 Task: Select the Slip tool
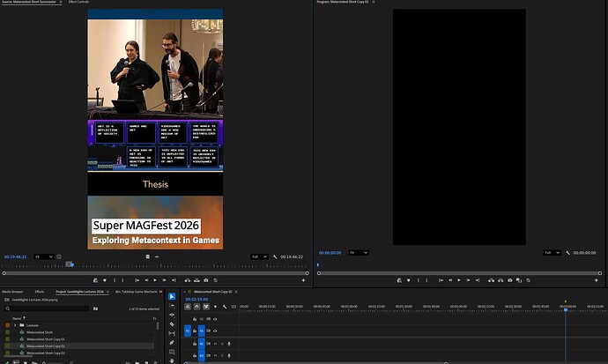[x=172, y=333]
